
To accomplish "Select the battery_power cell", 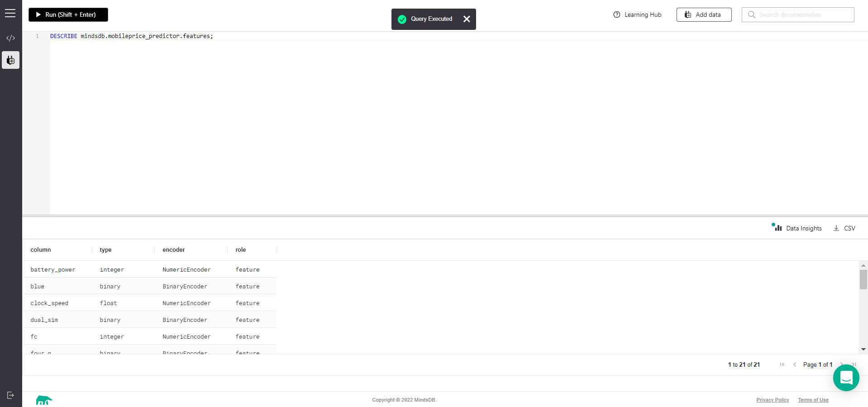I will (x=53, y=270).
